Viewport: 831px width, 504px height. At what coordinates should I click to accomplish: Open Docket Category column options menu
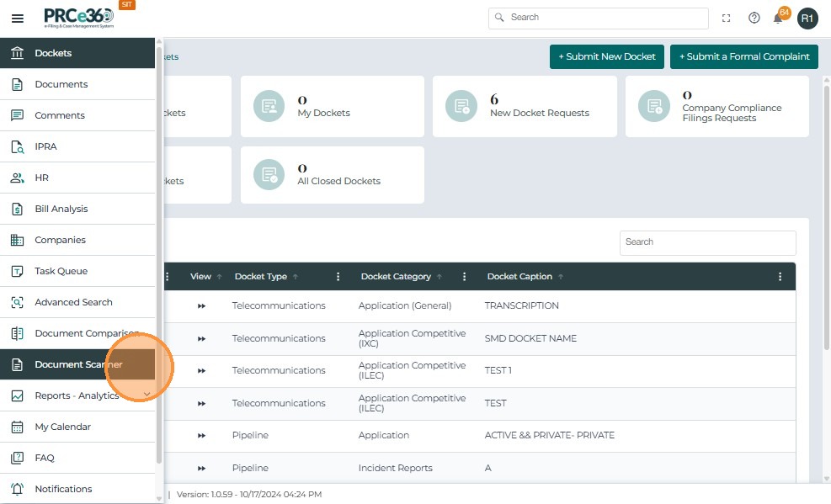(465, 277)
